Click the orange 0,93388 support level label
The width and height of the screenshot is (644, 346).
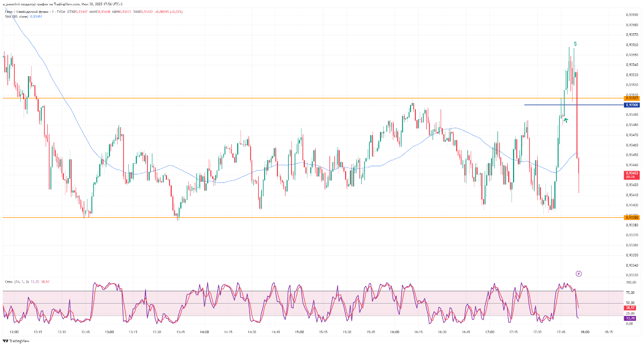(x=632, y=217)
